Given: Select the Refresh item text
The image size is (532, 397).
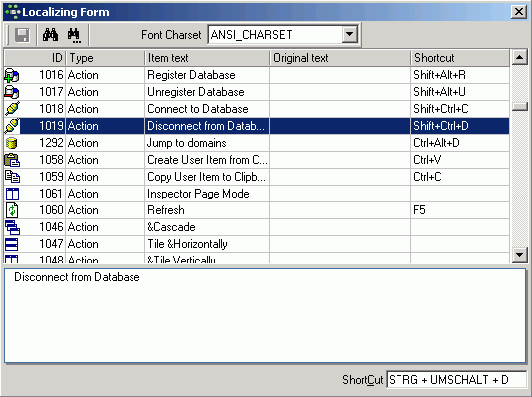Looking at the screenshot, I should coord(166,210).
